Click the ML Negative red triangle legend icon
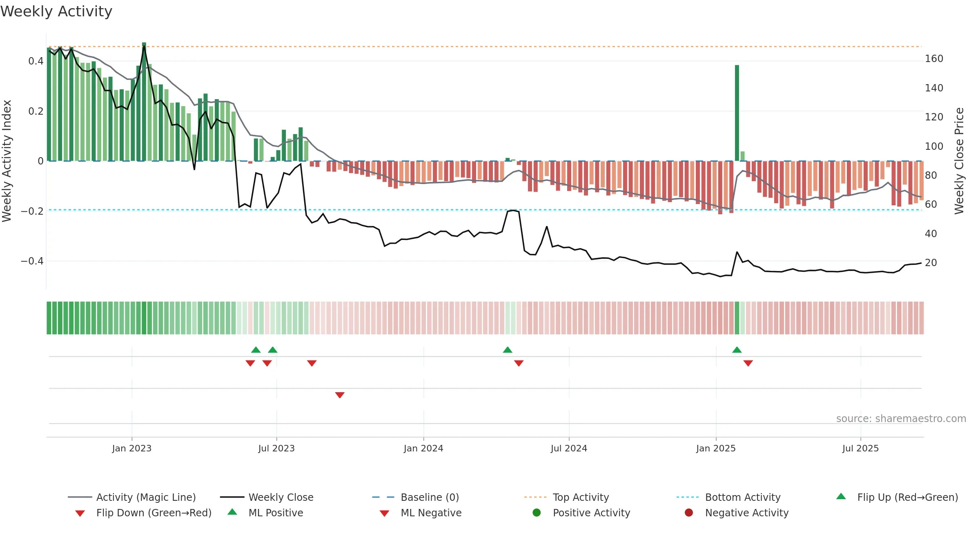Image resolution: width=980 pixels, height=551 pixels. click(x=385, y=513)
